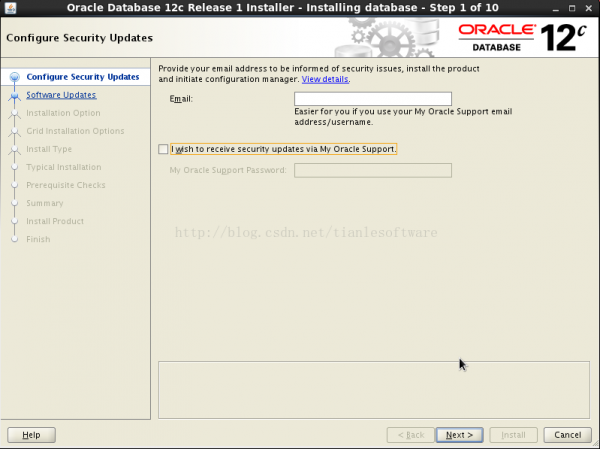The height and width of the screenshot is (449, 600).
Task: Click the Email label
Action: pyautogui.click(x=181, y=99)
